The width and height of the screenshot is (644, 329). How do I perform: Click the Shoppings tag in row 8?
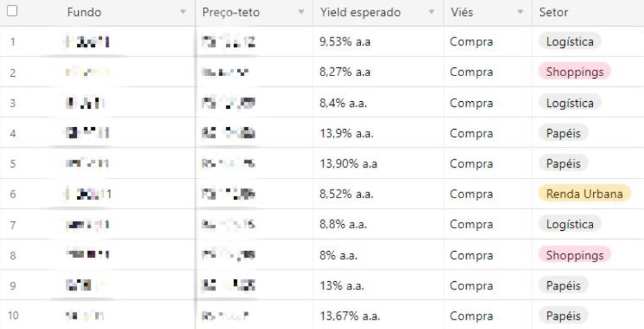tap(574, 255)
